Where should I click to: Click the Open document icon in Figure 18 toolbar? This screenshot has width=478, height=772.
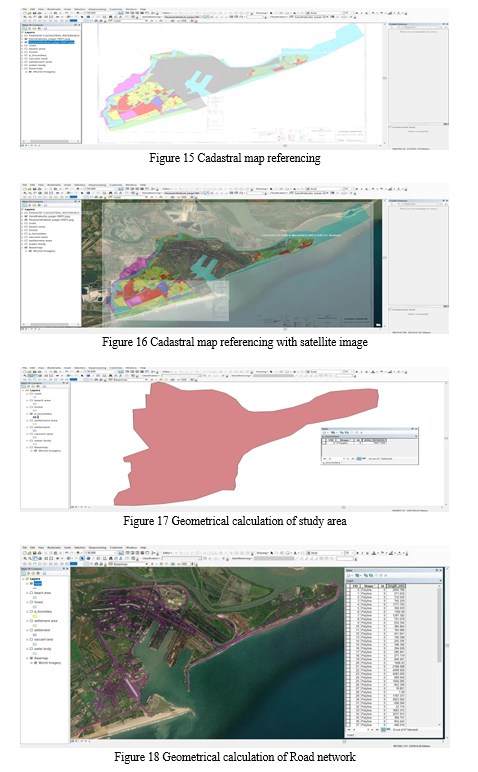30,553
